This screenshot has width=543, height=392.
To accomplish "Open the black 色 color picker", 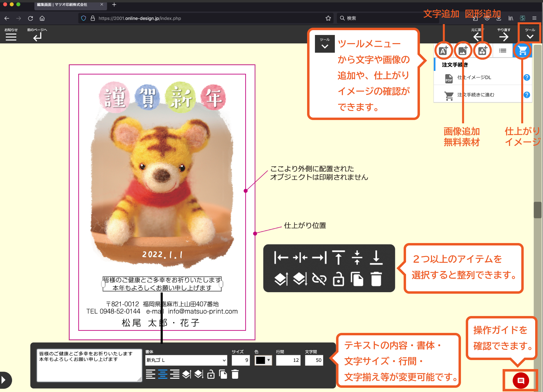I will [x=263, y=360].
